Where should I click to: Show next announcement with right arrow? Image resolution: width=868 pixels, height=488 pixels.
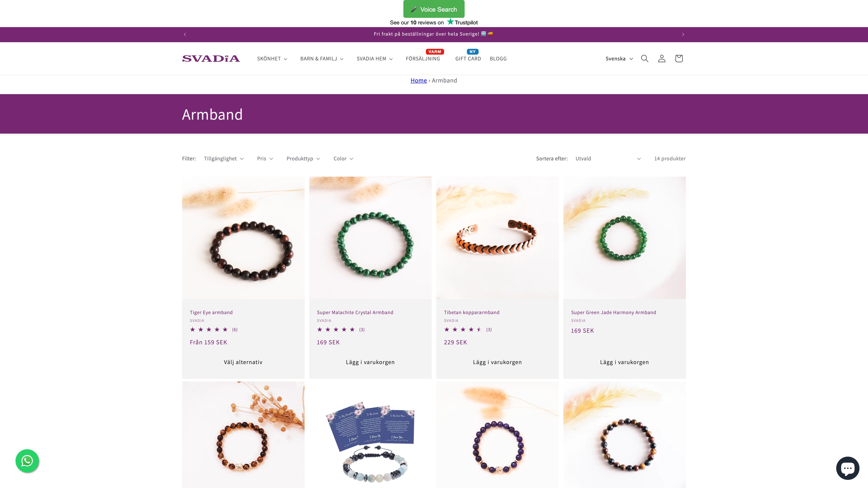coord(683,34)
